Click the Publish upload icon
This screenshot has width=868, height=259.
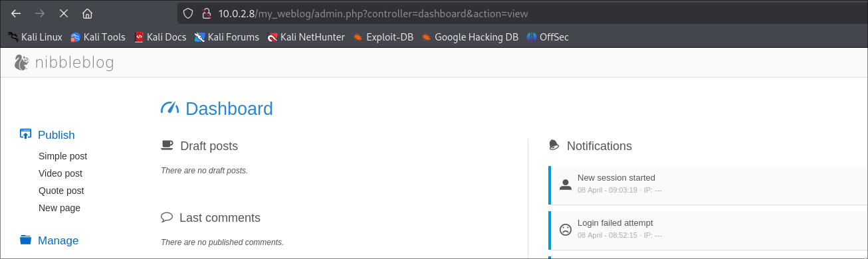pyautogui.click(x=26, y=134)
